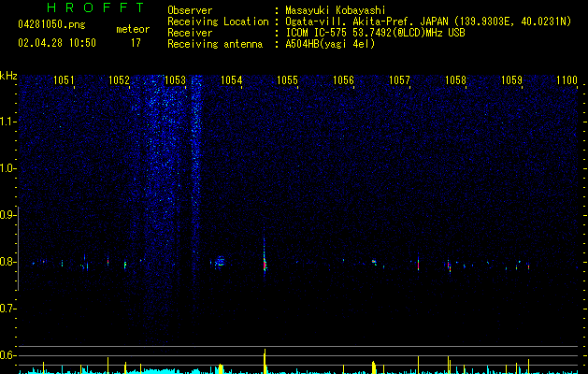The width and height of the screenshot is (588, 374).
Task: Click the 1.0 kHz frequency label
Action: click(x=7, y=168)
